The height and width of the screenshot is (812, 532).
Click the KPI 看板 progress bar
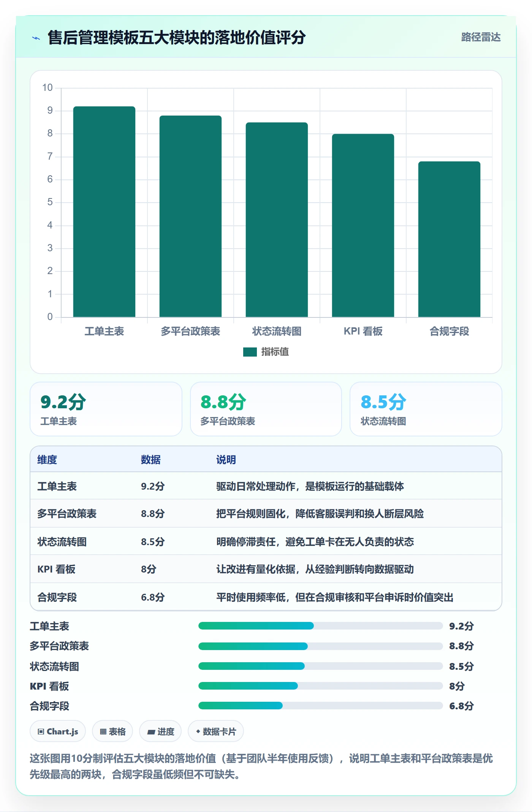point(321,686)
